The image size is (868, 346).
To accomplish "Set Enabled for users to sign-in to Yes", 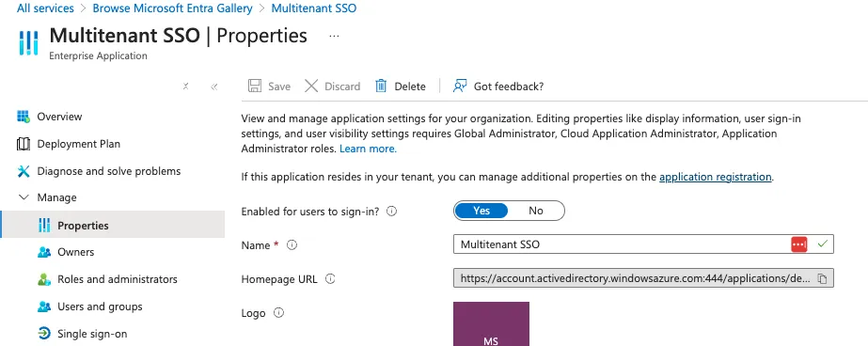I will pos(481,211).
